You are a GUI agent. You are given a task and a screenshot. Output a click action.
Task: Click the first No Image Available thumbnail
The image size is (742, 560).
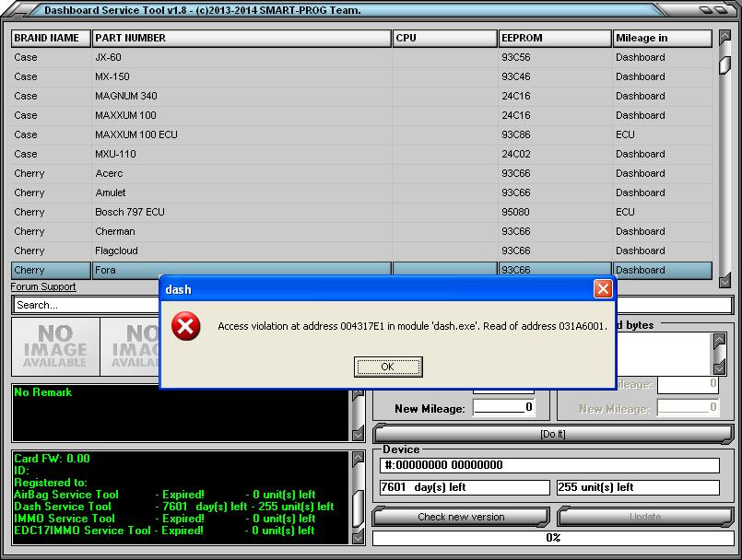(x=55, y=346)
